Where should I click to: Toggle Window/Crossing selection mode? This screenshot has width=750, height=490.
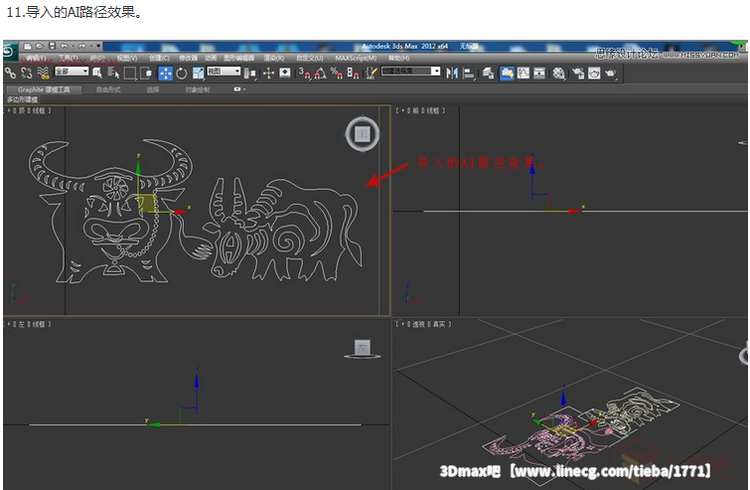[x=147, y=73]
